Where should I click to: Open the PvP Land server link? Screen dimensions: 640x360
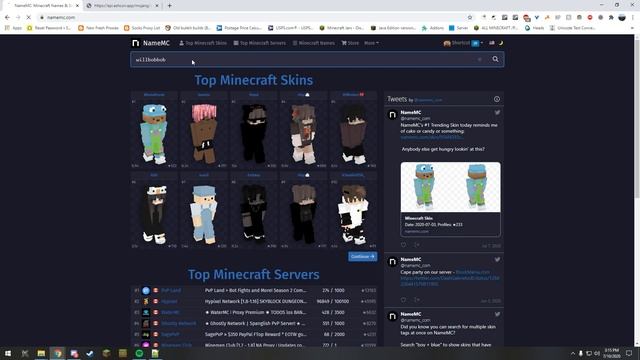point(171,290)
